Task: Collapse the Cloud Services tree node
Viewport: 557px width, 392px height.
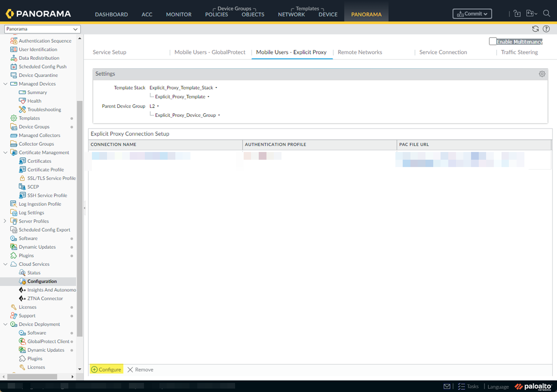Action: [x=5, y=264]
